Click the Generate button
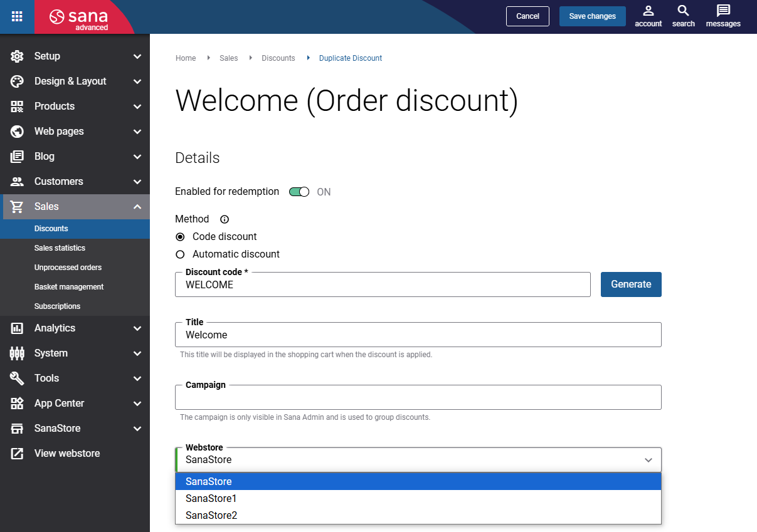 click(x=631, y=284)
